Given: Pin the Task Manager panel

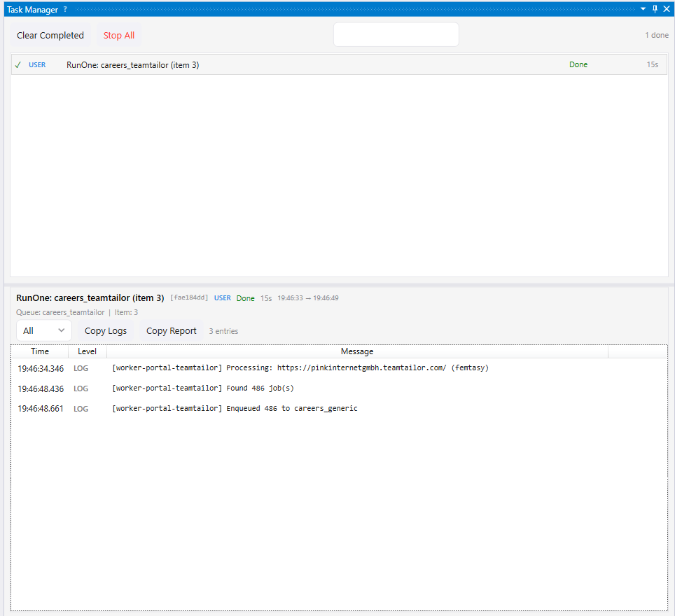Looking at the screenshot, I should click(655, 9).
